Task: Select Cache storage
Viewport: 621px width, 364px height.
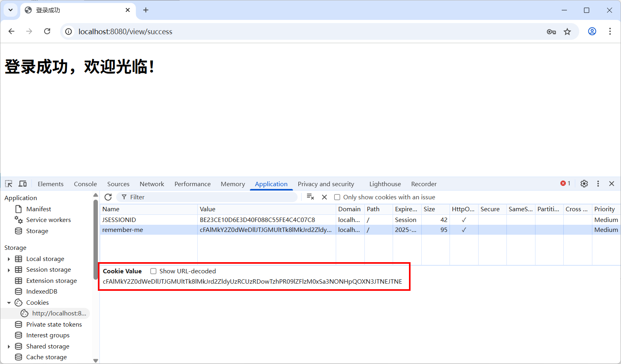Action: tap(47, 357)
